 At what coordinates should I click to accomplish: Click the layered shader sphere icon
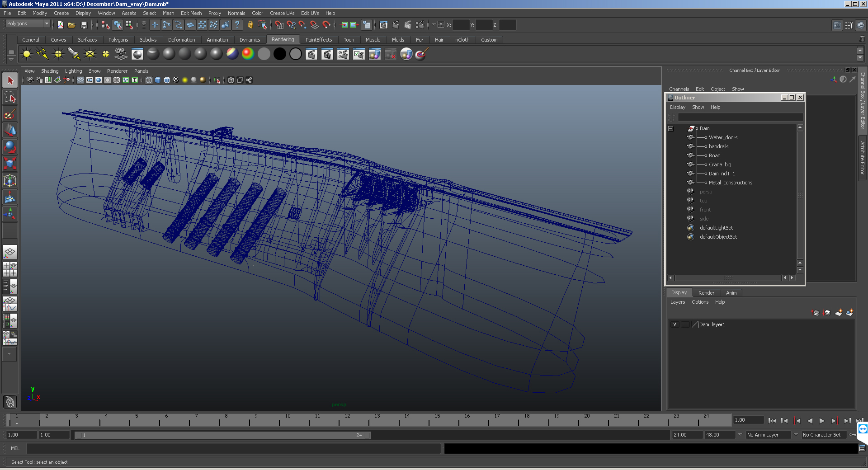[232, 54]
